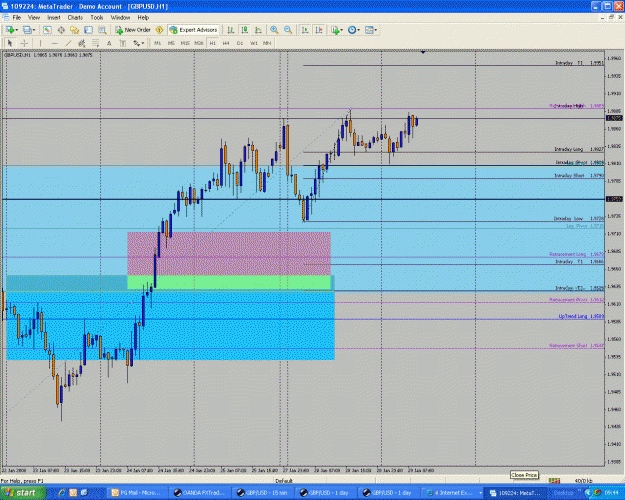Switch to GBP/USD - 15 min taskbar window
The width and height of the screenshot is (625, 500).
[x=263, y=493]
